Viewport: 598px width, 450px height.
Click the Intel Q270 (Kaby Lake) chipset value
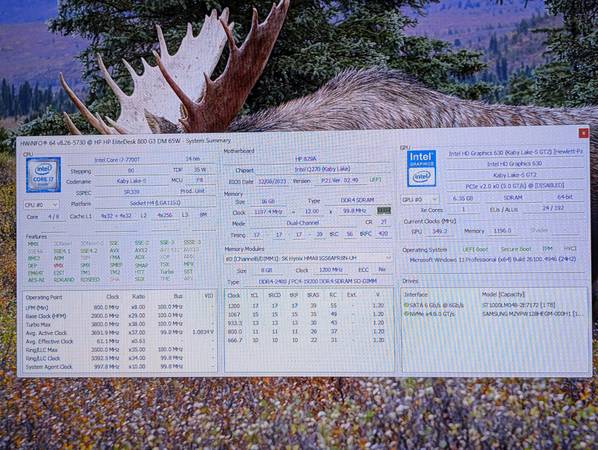[x=322, y=169]
